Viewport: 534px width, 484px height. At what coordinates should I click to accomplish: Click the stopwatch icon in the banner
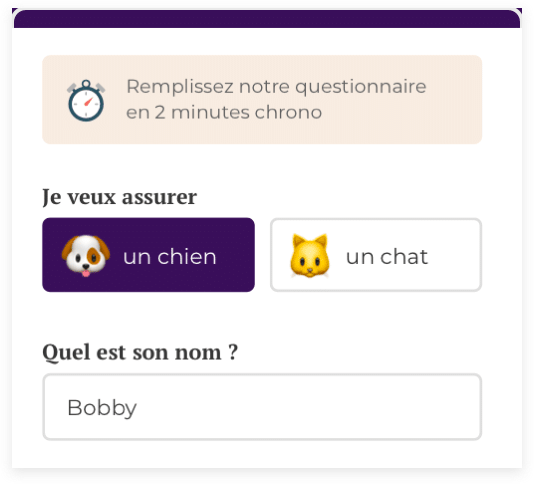[86, 100]
